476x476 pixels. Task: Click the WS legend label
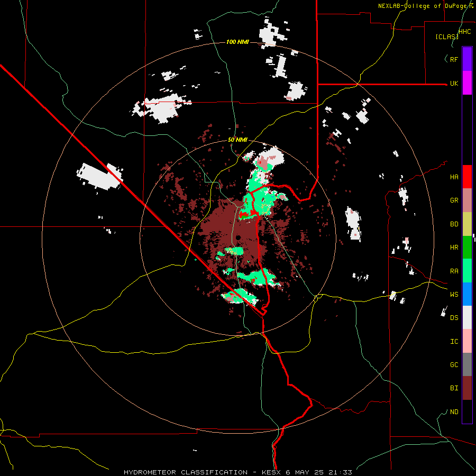tap(454, 294)
